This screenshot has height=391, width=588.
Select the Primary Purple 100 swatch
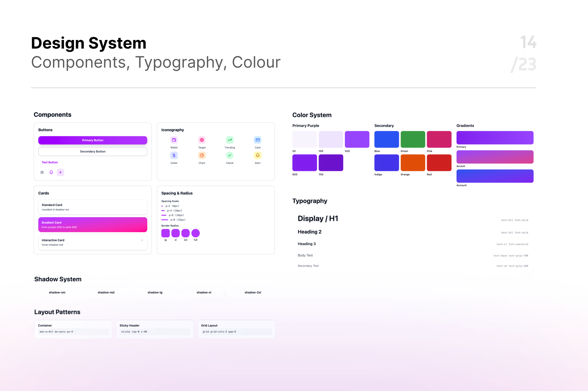(x=331, y=139)
